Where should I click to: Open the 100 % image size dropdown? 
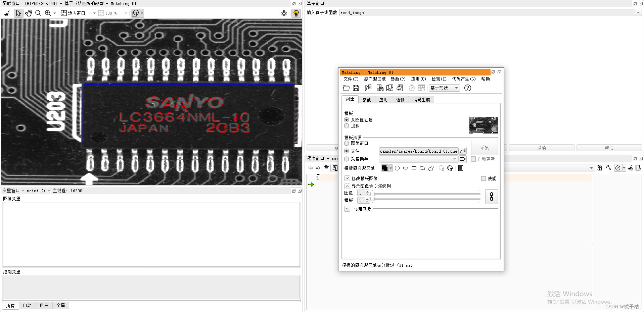(126, 13)
